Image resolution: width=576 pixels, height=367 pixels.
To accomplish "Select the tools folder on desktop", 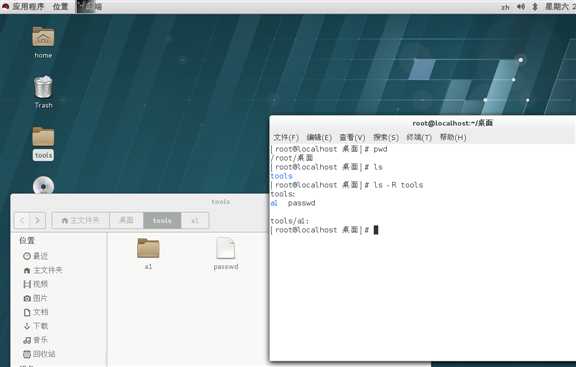I will point(43,143).
